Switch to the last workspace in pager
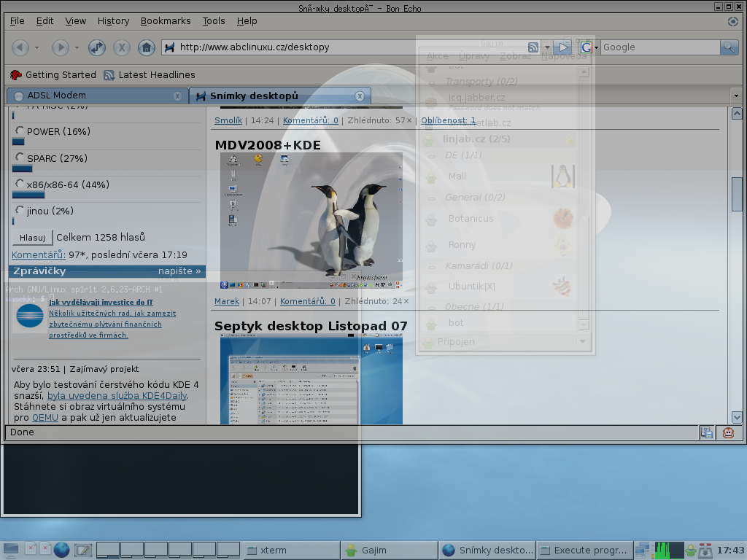 [228, 550]
